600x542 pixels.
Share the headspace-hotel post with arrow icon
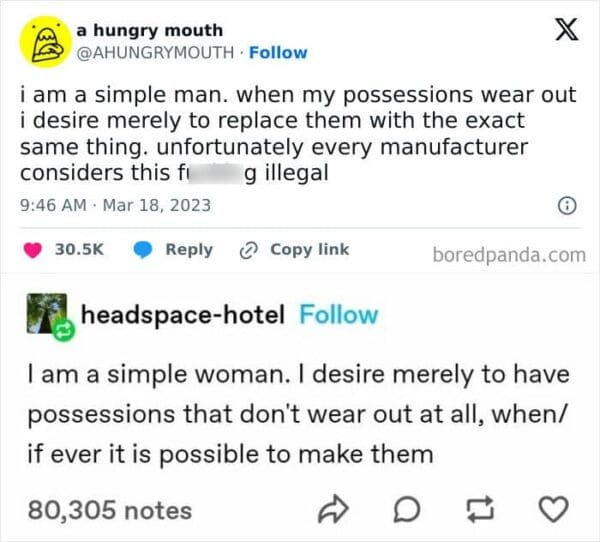(x=333, y=509)
